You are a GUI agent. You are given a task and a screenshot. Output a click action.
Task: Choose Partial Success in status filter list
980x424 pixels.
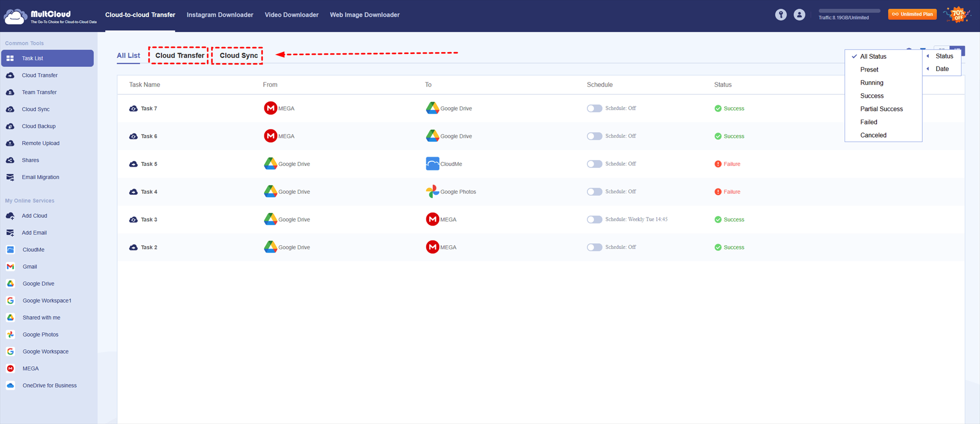point(881,109)
